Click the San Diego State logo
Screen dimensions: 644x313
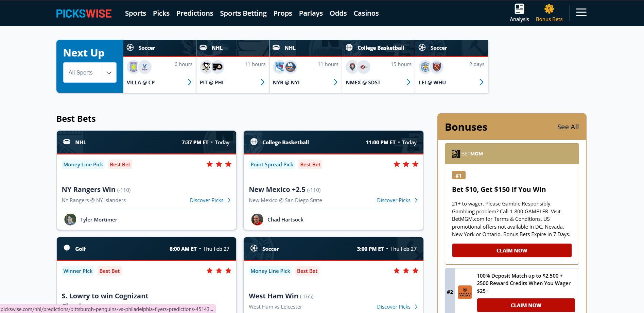(x=364, y=67)
